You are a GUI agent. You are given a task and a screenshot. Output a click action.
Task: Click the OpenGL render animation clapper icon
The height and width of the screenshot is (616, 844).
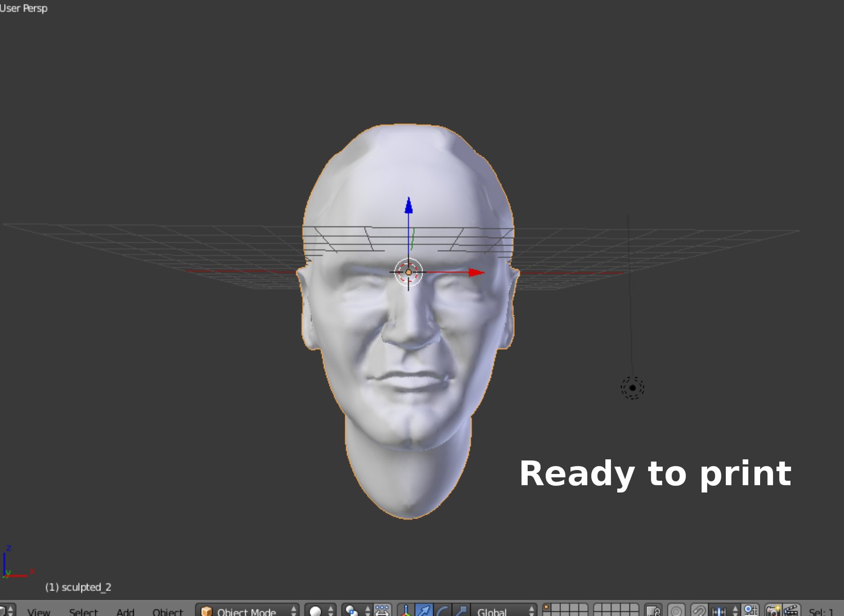point(791,610)
